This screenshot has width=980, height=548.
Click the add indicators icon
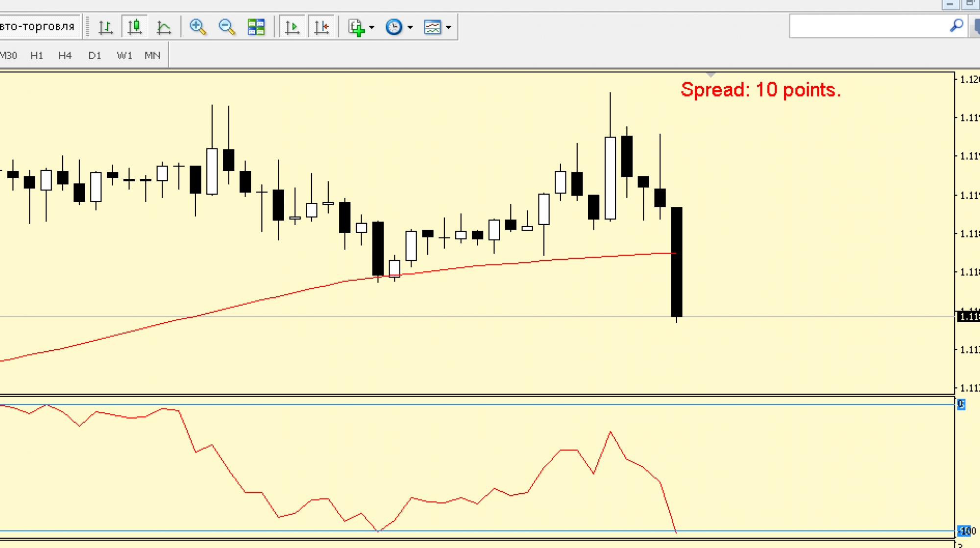[356, 27]
